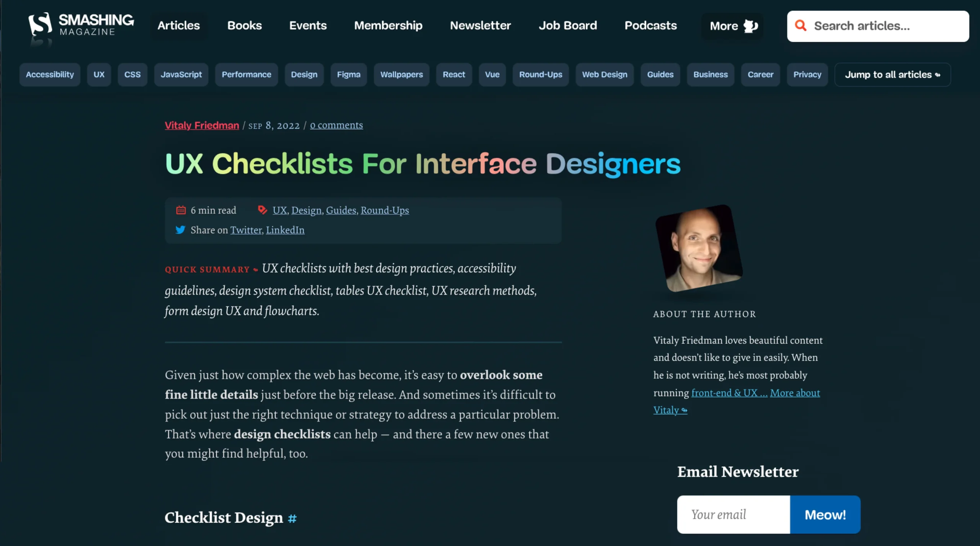Screen dimensions: 980x546
Task: Select the Design category pill
Action: tap(304, 75)
